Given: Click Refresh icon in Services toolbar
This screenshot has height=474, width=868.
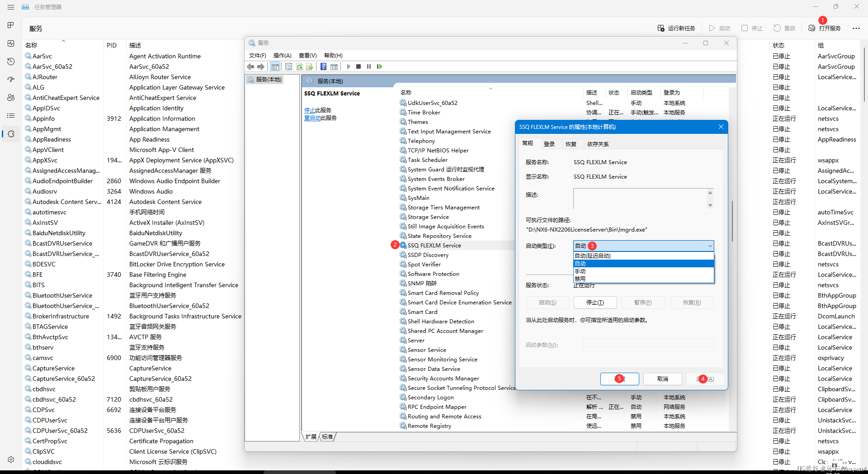Looking at the screenshot, I should (x=299, y=66).
